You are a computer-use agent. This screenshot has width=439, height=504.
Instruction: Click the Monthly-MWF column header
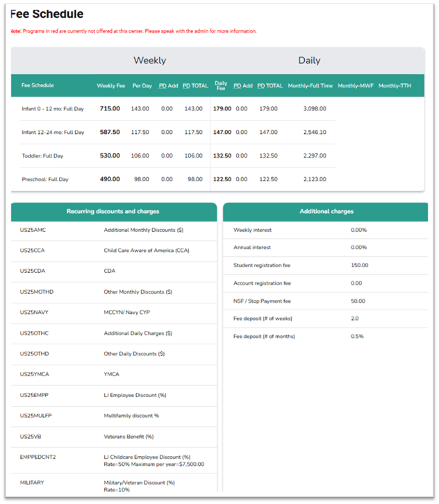tap(355, 86)
